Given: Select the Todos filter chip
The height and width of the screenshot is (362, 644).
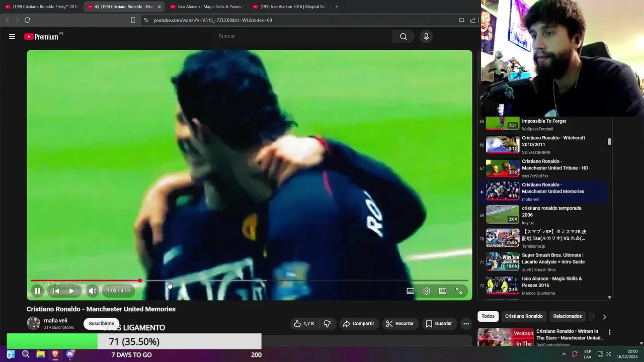Looking at the screenshot, I should coord(488,316).
